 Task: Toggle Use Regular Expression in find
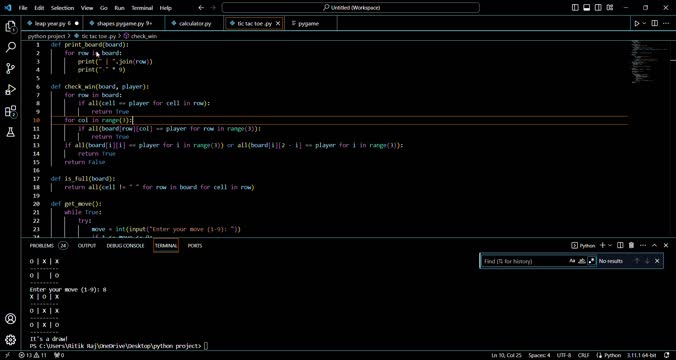pyautogui.click(x=592, y=261)
